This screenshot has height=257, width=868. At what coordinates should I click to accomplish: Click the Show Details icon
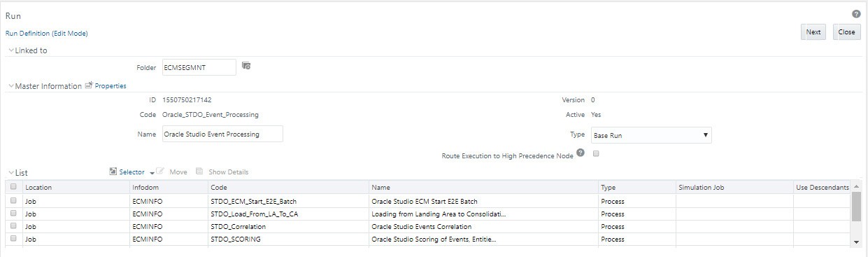pyautogui.click(x=199, y=172)
